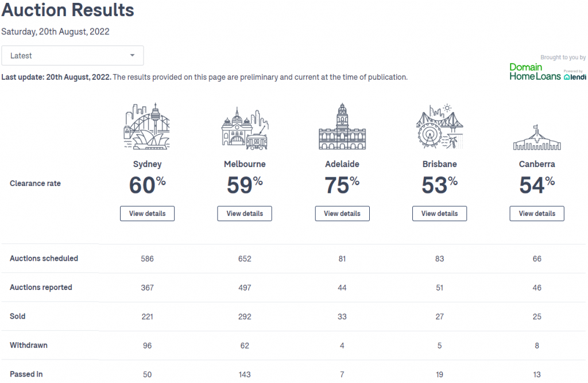Click the Brisbane Story Bridge and wheel icon
This screenshot has height=383, width=588.
click(x=439, y=126)
